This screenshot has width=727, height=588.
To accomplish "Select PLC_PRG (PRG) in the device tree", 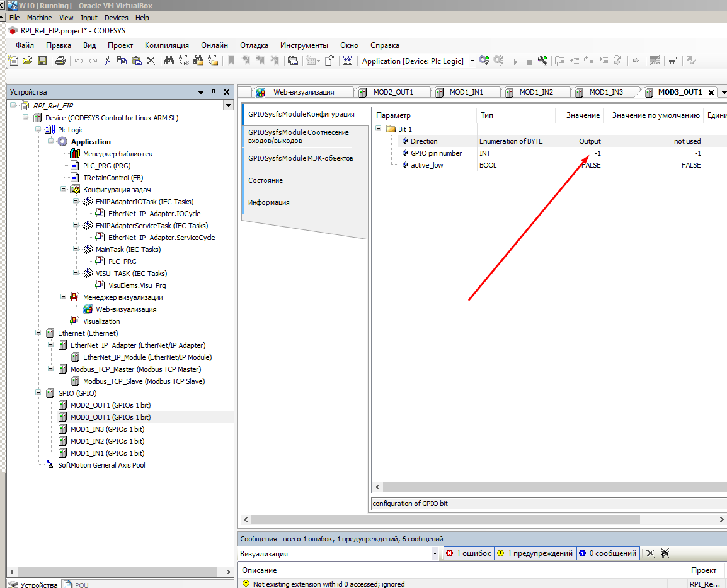I will 106,166.
